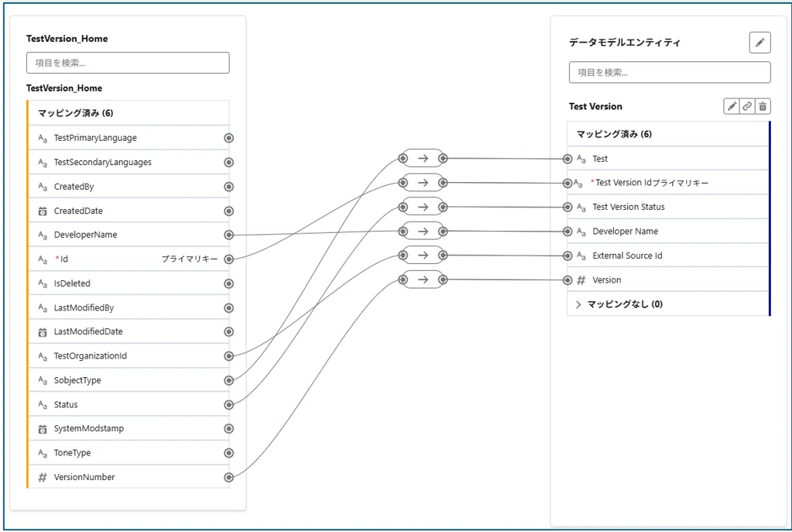
Task: Click the Test Version link icon
Action: tap(747, 106)
